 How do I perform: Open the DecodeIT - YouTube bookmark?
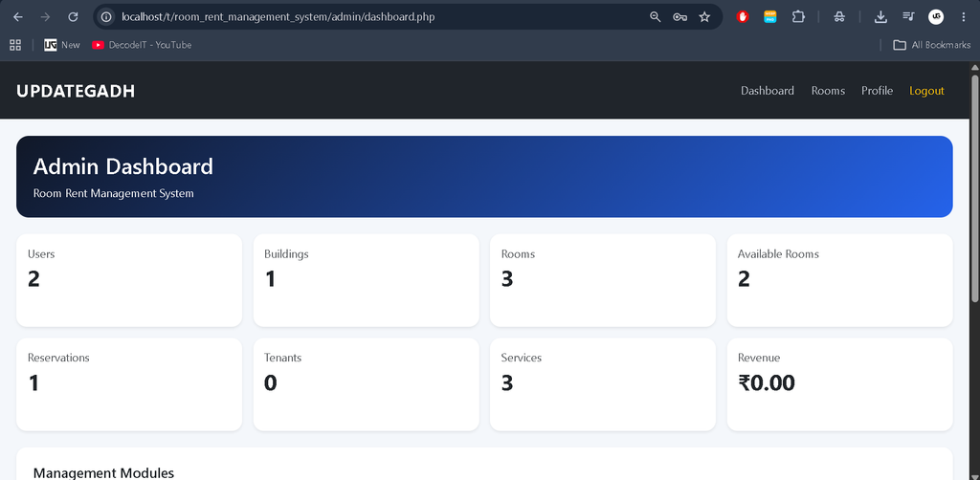click(x=142, y=45)
